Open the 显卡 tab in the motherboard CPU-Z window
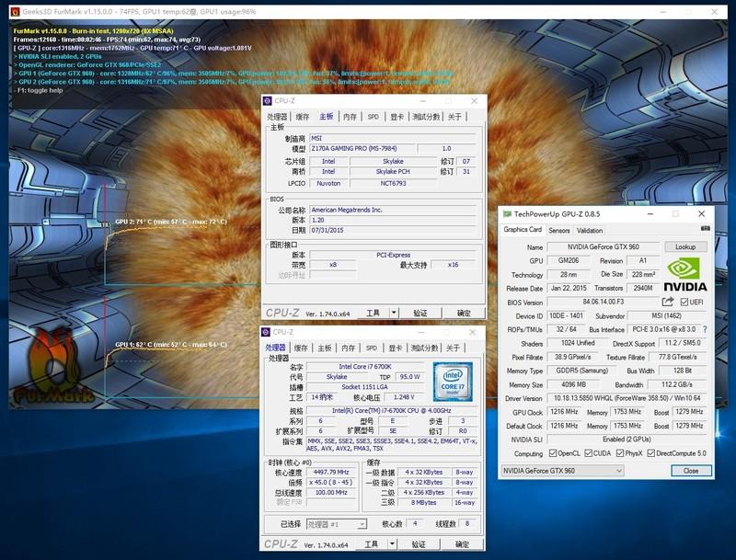The width and height of the screenshot is (736, 560). tap(397, 117)
